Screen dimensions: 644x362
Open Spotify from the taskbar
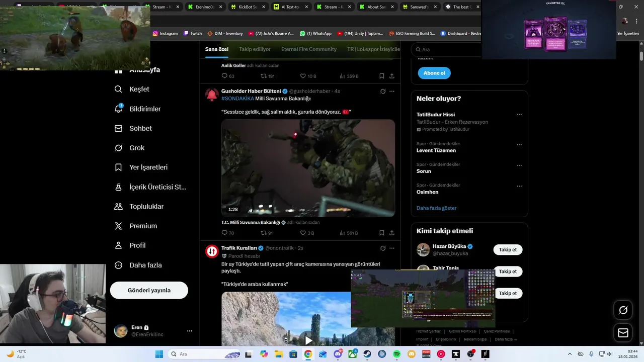396,354
